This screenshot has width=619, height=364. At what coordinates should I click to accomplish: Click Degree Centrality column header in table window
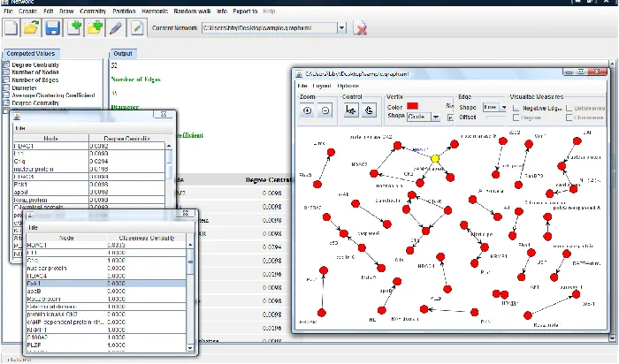click(126, 139)
